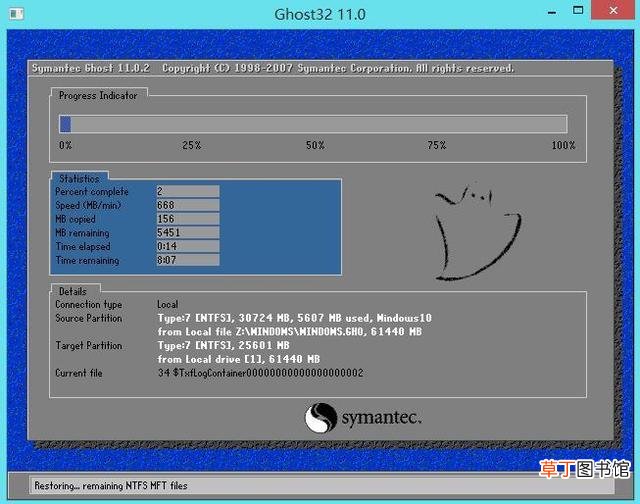
Task: Click the Current file label
Action: (79, 373)
